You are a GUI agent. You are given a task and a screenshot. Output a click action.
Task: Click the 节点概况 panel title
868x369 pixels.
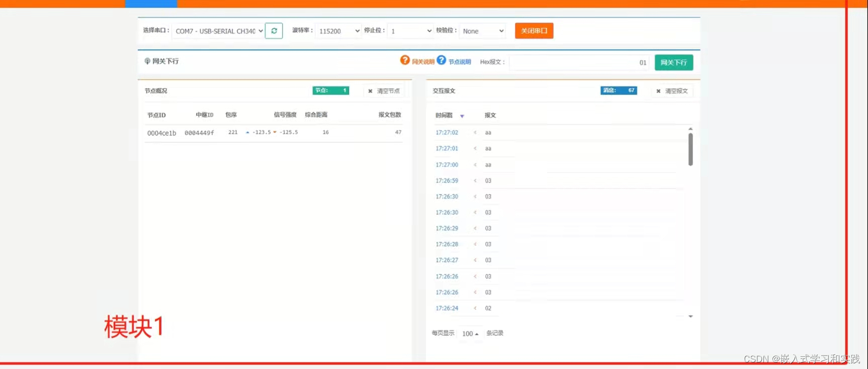click(156, 91)
